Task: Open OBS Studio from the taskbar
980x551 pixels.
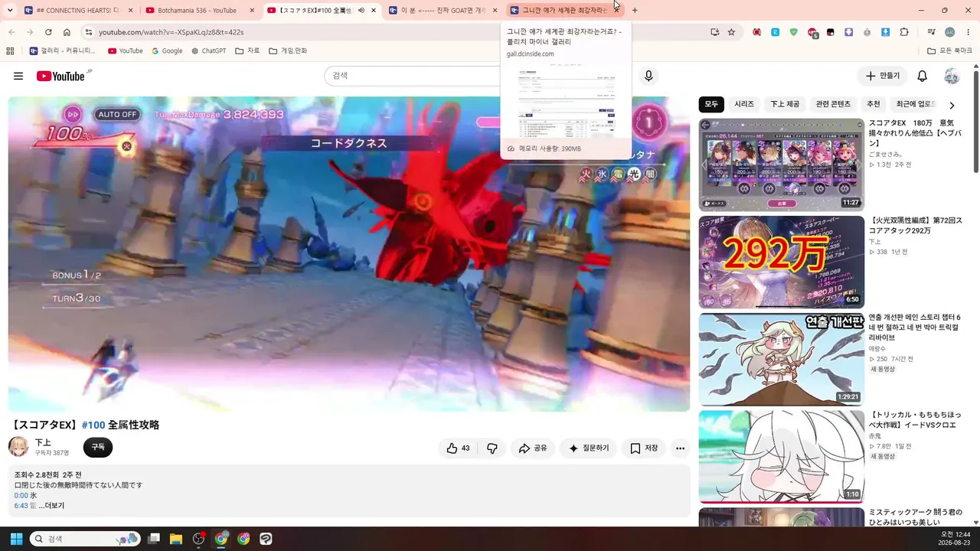Action: click(x=199, y=539)
